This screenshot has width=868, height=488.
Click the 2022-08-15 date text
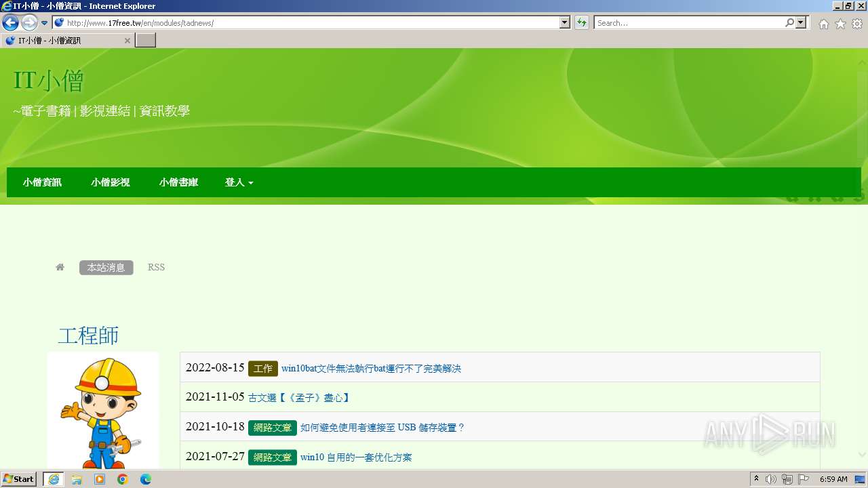coord(215,367)
